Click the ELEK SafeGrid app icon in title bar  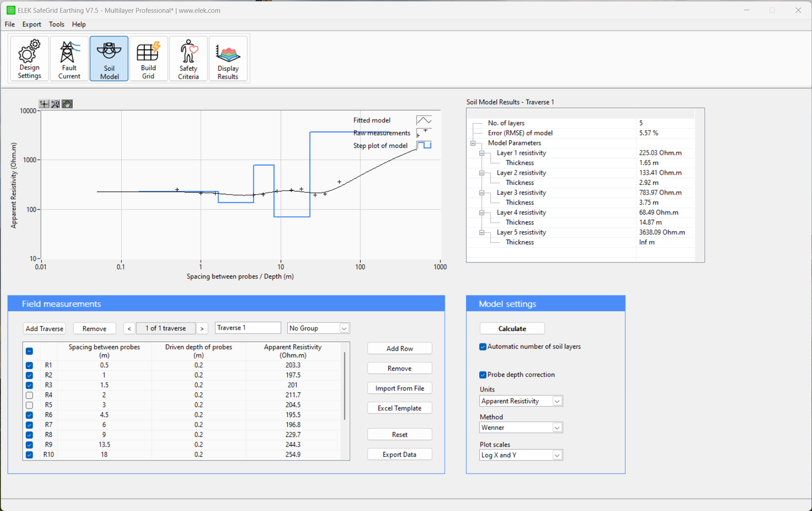point(11,10)
